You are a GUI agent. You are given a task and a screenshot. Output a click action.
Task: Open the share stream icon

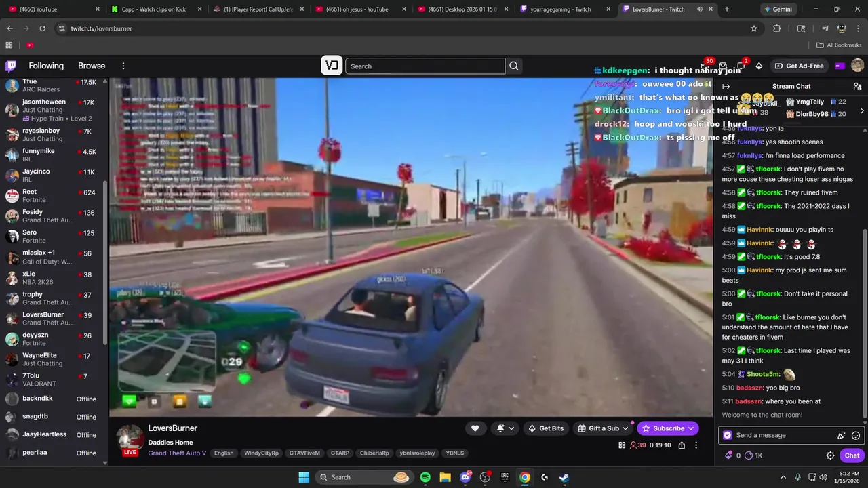682,445
